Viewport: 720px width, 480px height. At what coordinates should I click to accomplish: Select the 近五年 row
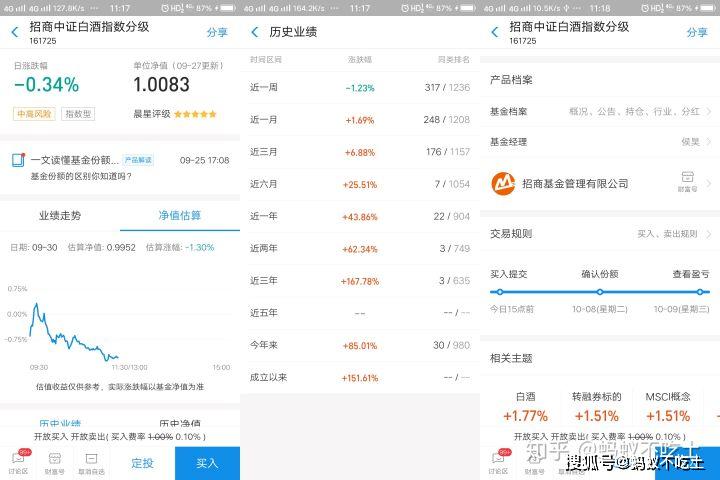pos(360,313)
